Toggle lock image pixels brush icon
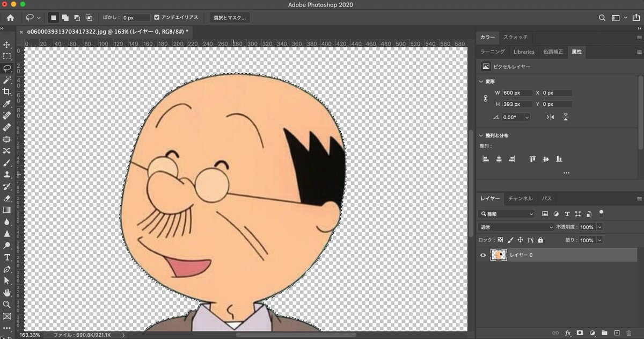644x339 pixels. click(510, 240)
